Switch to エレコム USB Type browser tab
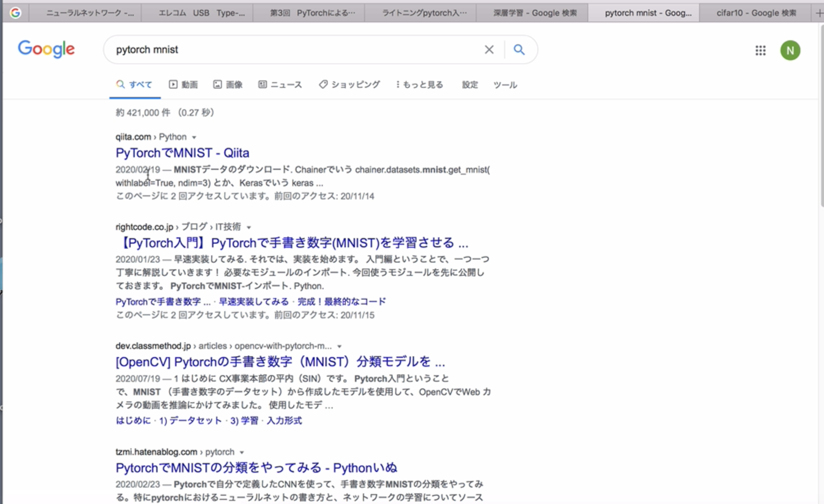 click(198, 13)
